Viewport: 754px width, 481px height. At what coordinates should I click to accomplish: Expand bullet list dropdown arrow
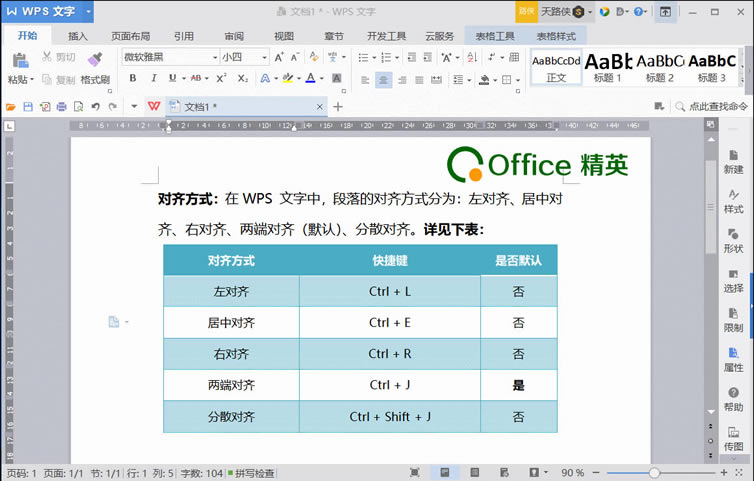point(374,58)
